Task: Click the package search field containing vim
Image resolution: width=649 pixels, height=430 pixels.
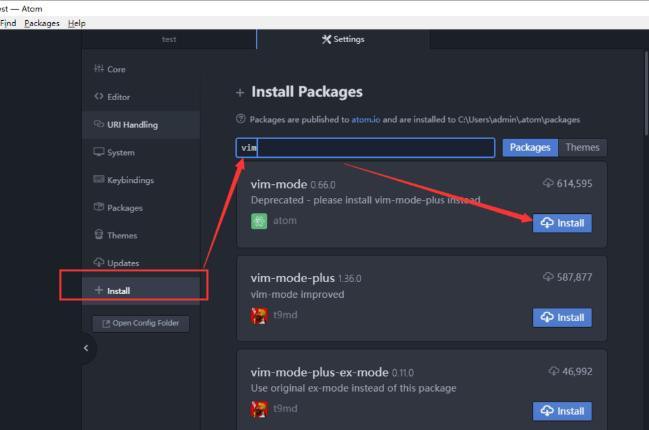Action: pos(365,148)
